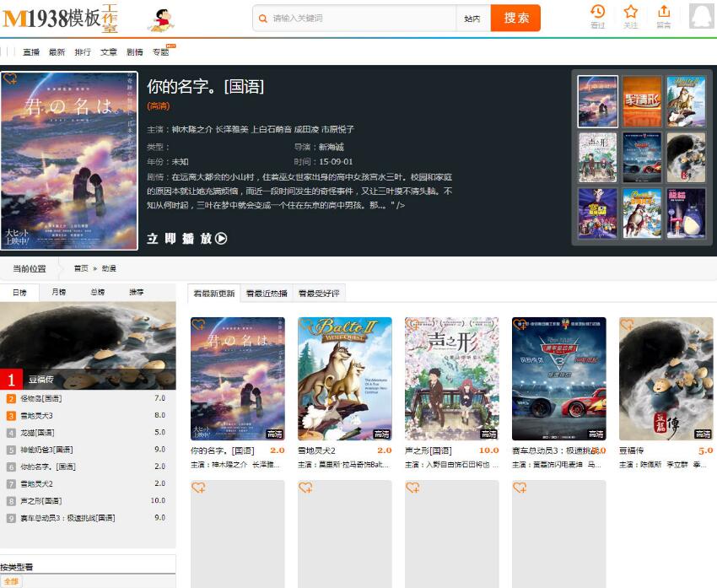Toggle the heart on the main 君の名は banner
The height and width of the screenshot is (588, 717).
tap(11, 78)
